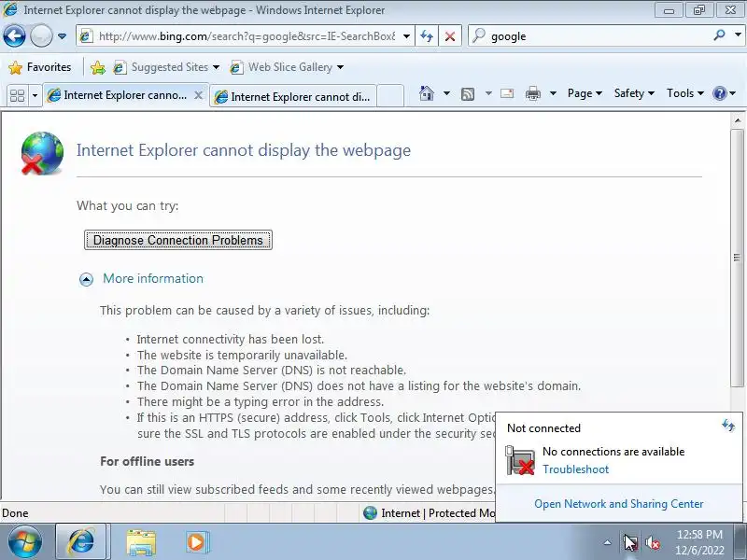Expand the address bar autocomplete dropdown

point(406,36)
